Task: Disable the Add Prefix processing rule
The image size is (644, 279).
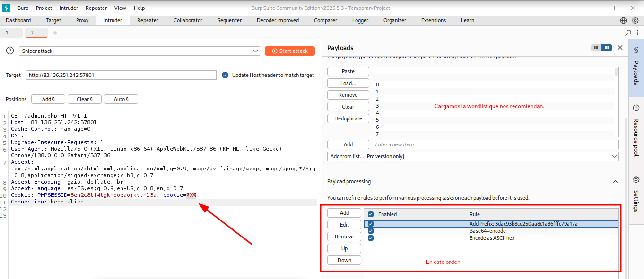Action: (x=371, y=224)
